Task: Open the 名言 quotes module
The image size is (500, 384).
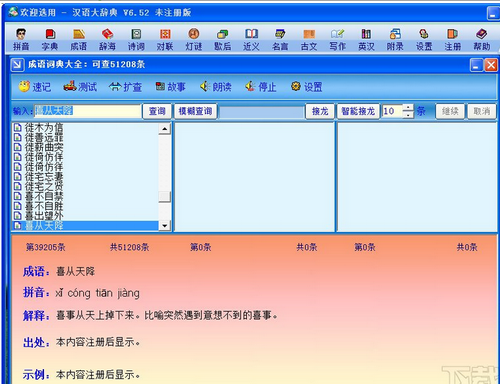Action: (280, 40)
